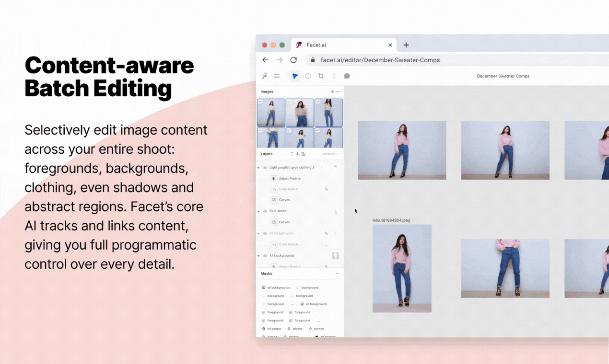609x364 pixels.
Task: Click the IMG_181694954.jpeg filename label
Action: click(x=391, y=220)
